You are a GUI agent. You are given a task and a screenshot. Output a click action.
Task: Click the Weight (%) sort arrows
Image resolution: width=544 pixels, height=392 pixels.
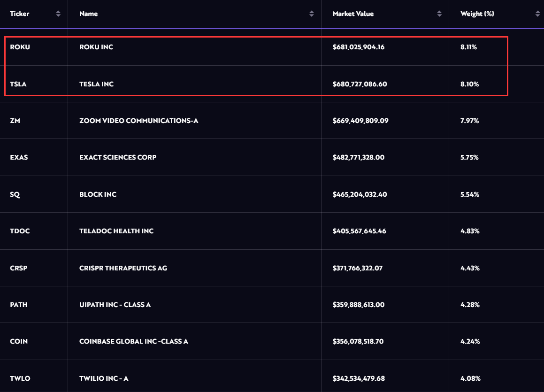click(x=537, y=14)
